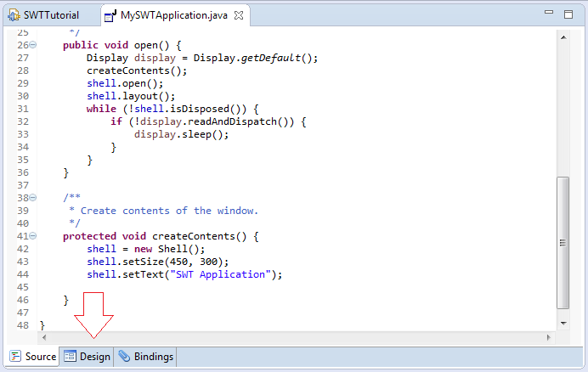Click 'public void open()' declaration
This screenshot has width=588, height=372.
click(116, 45)
